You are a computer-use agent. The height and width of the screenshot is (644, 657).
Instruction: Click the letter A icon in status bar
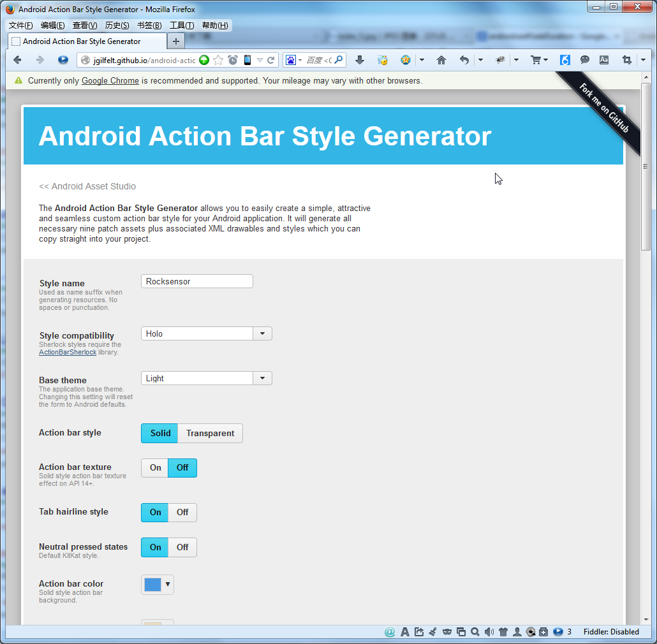click(405, 632)
